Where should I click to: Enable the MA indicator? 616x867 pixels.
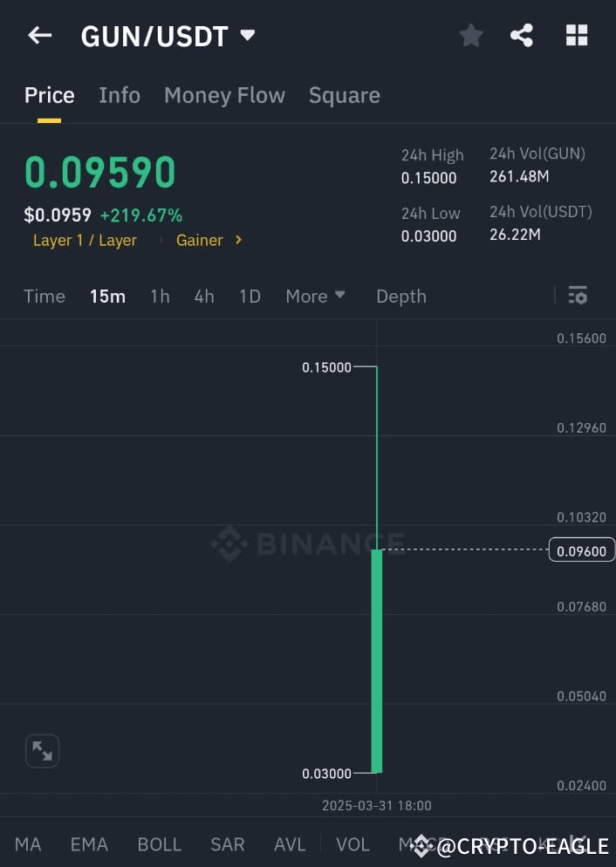tap(28, 844)
